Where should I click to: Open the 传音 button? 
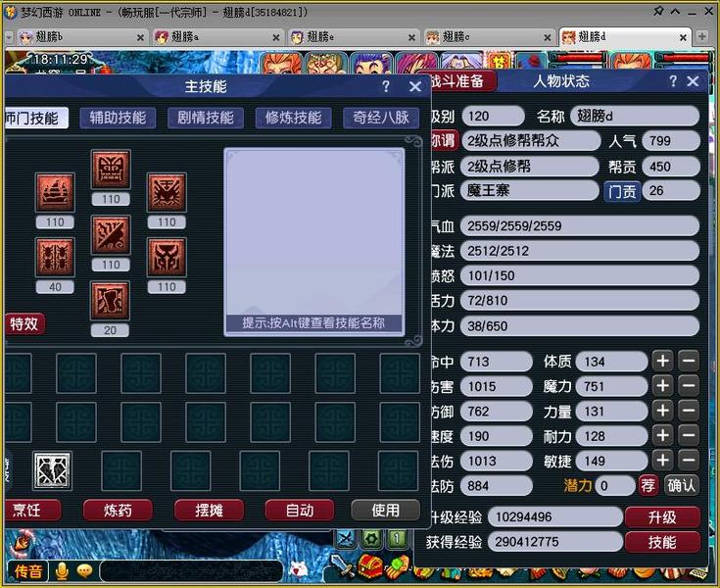coord(28,571)
